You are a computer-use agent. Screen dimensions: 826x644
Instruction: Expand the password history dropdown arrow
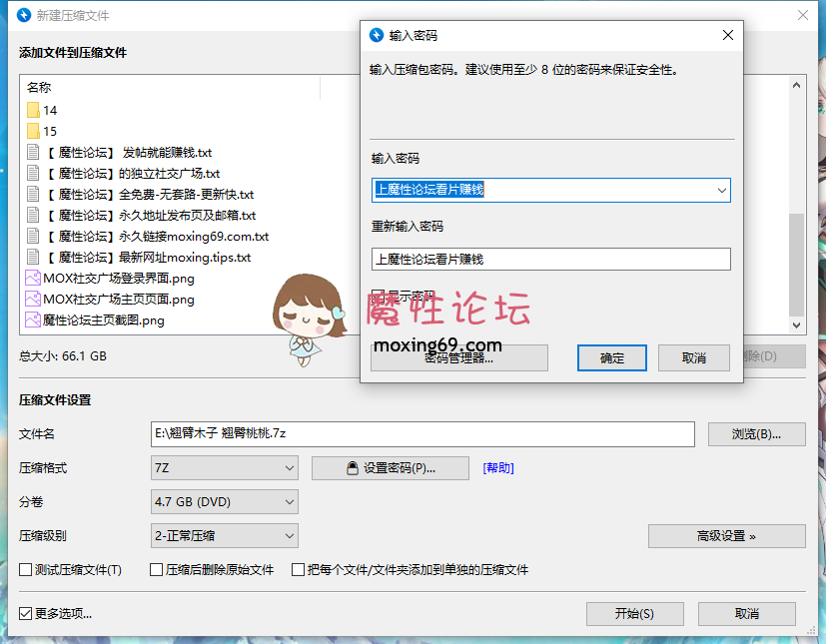tap(722, 190)
